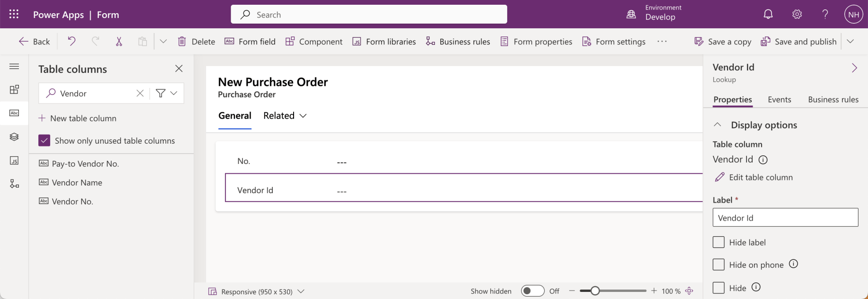This screenshot has height=299, width=868.
Task: Uncheck Show only unused table columns
Action: (44, 140)
